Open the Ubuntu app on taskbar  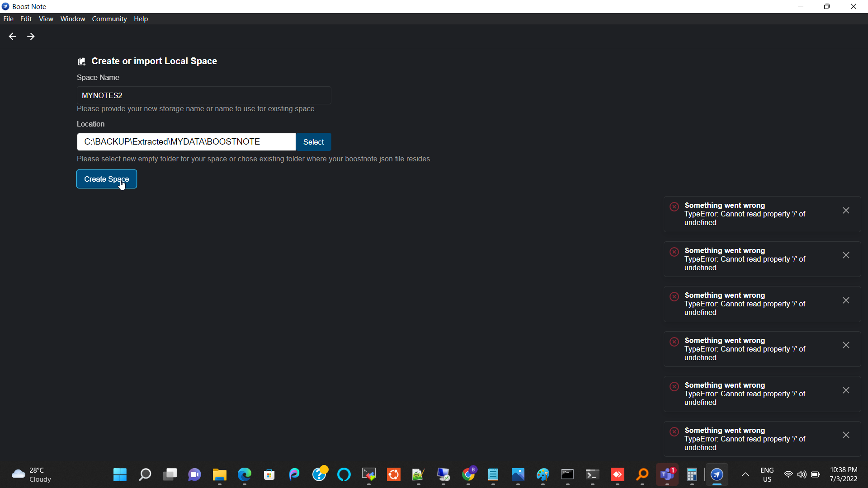pyautogui.click(x=394, y=474)
